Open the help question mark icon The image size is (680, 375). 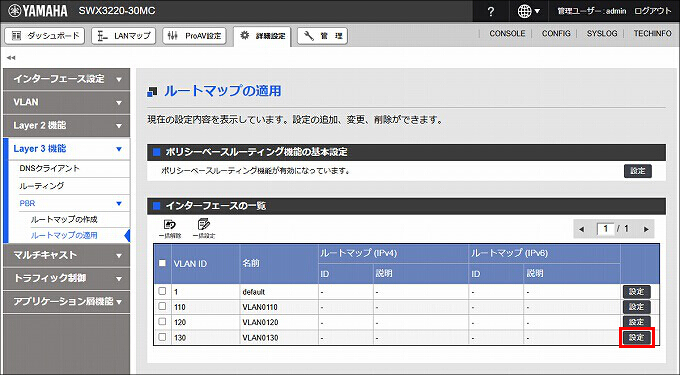pyautogui.click(x=490, y=11)
